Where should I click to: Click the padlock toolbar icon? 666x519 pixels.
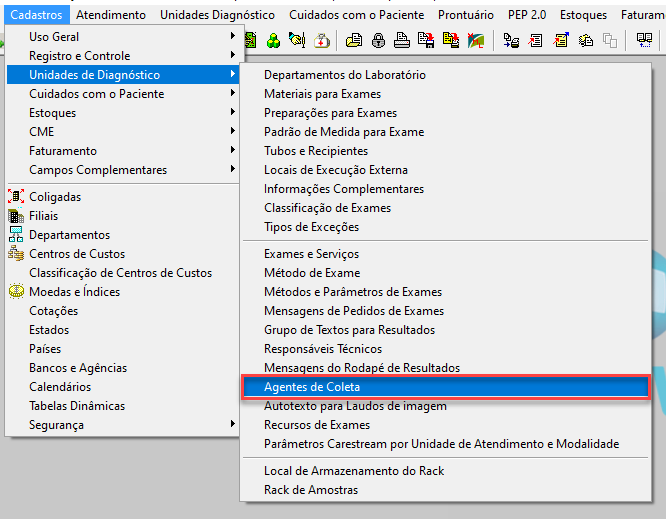coord(378,41)
